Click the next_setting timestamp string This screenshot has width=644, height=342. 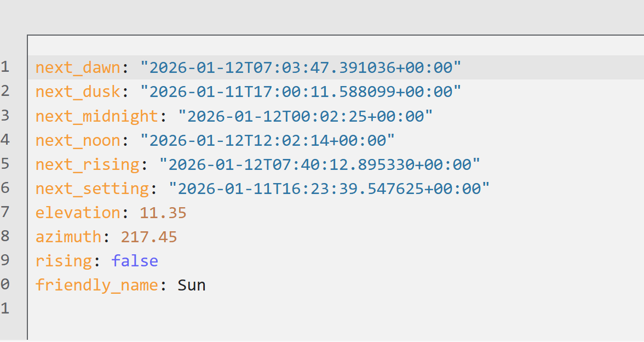[329, 189]
